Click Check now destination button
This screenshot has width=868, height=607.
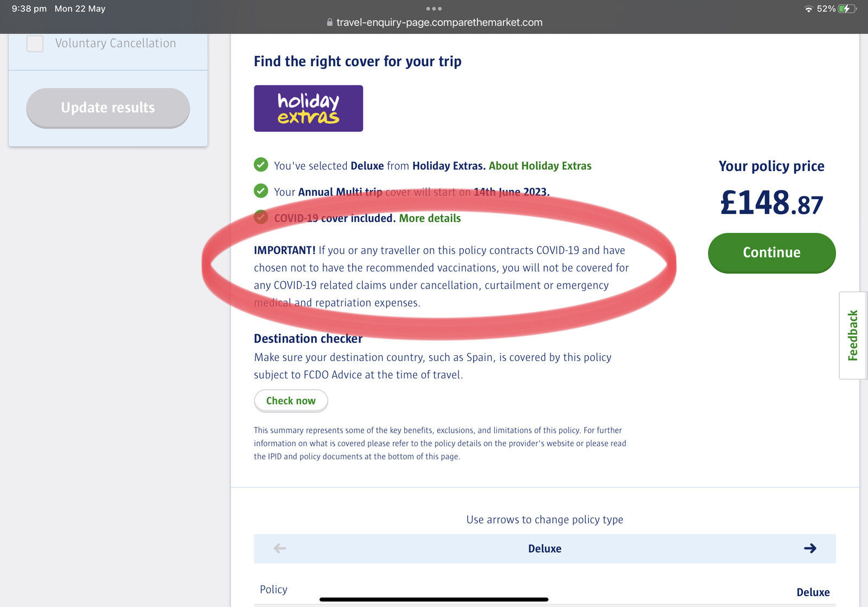tap(291, 401)
